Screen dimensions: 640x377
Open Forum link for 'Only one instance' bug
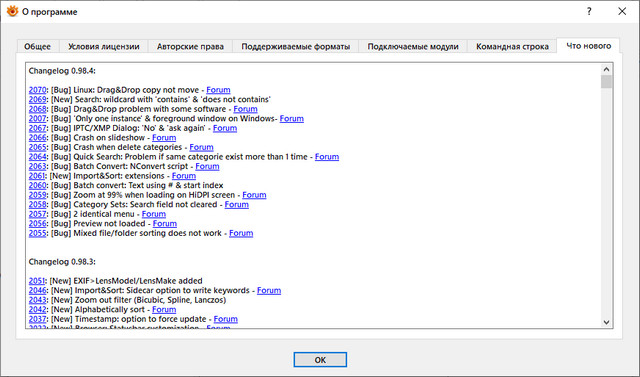click(291, 118)
